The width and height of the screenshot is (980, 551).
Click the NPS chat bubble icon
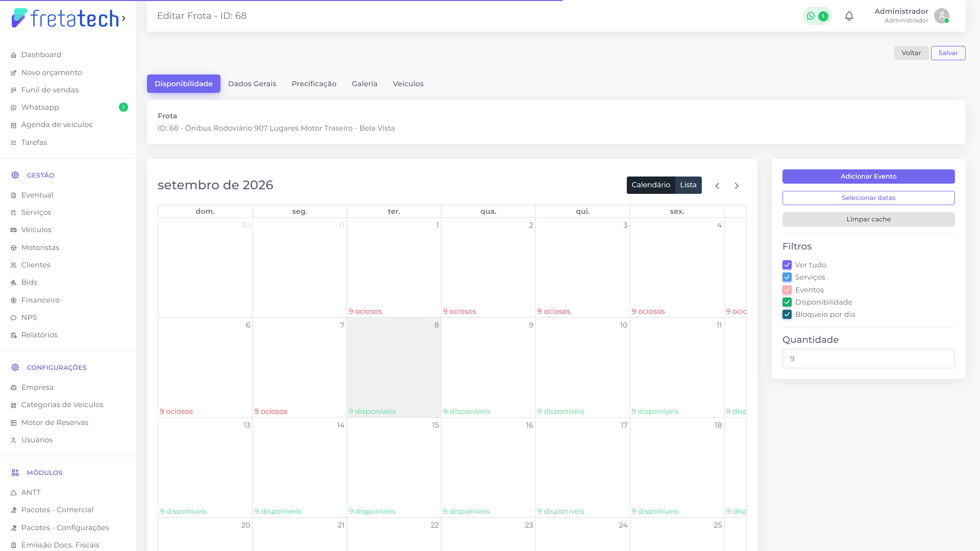pyautogui.click(x=14, y=318)
